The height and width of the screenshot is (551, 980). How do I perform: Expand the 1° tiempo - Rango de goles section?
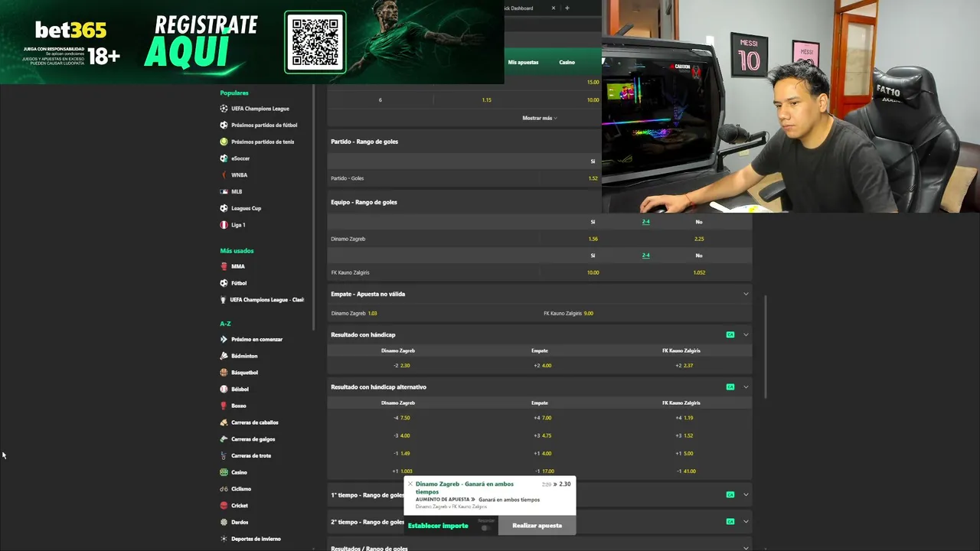[x=746, y=494]
